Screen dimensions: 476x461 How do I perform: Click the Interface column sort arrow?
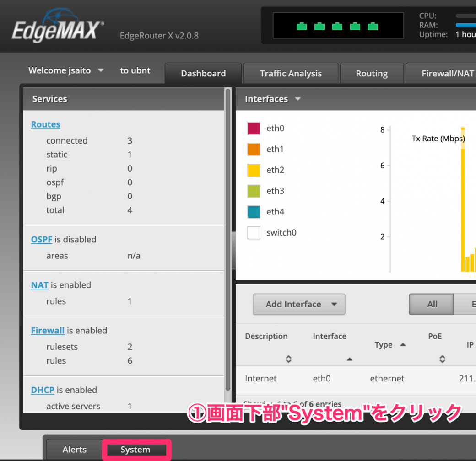349,360
